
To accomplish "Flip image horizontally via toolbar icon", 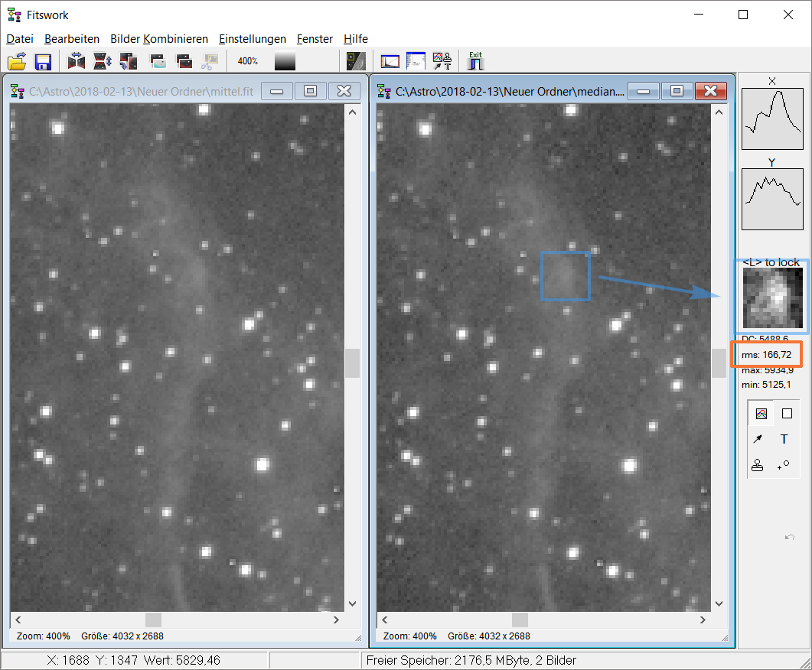I will [x=77, y=62].
